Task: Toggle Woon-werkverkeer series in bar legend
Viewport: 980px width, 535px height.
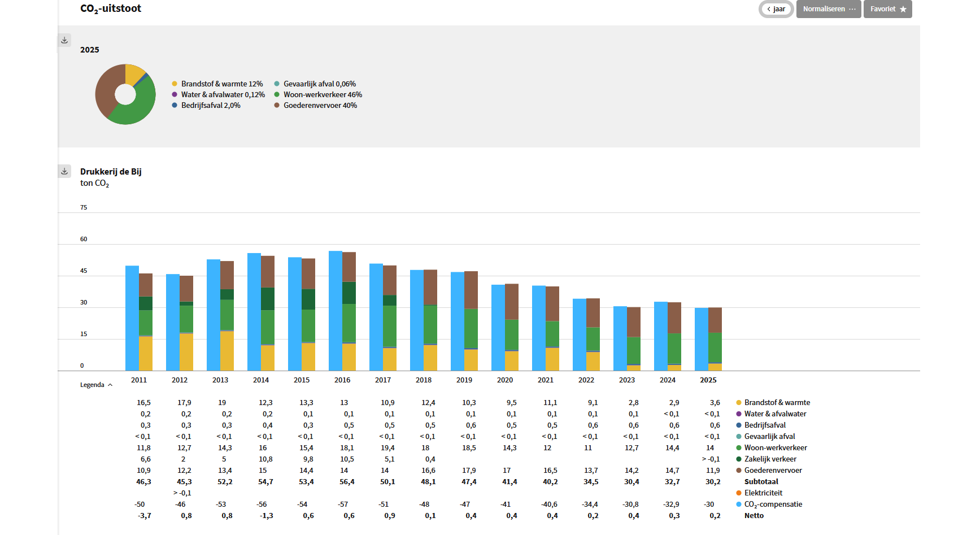Action: tap(772, 447)
